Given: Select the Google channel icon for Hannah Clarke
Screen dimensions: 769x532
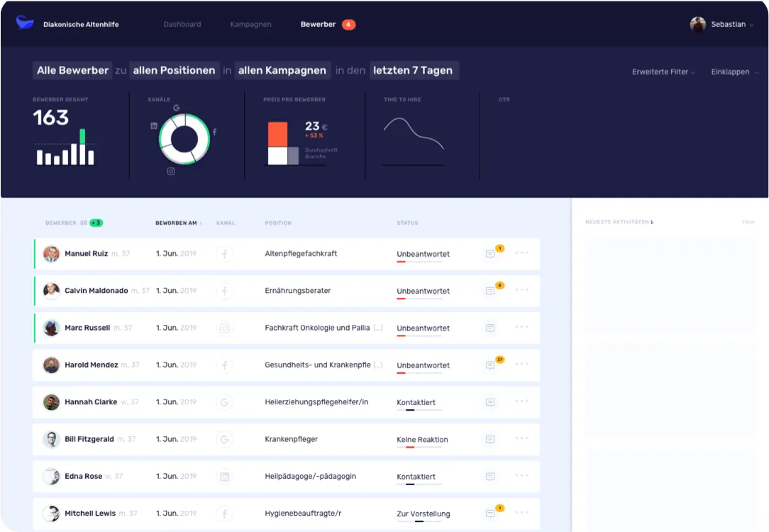Looking at the screenshot, I should click(x=224, y=402).
